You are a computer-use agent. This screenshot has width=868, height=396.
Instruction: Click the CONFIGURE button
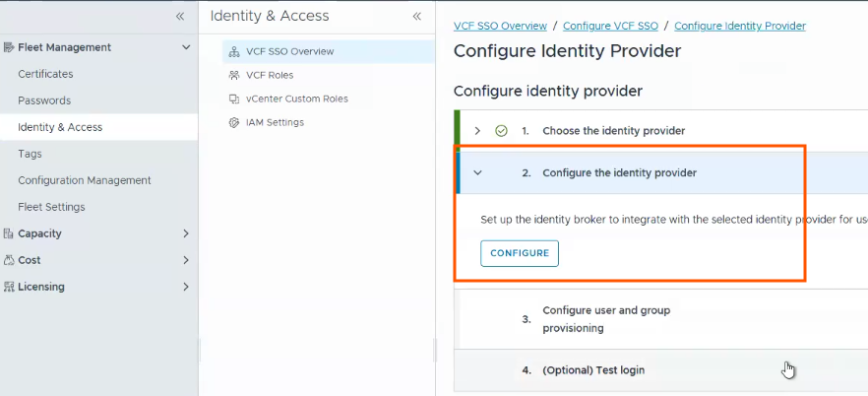(520, 254)
